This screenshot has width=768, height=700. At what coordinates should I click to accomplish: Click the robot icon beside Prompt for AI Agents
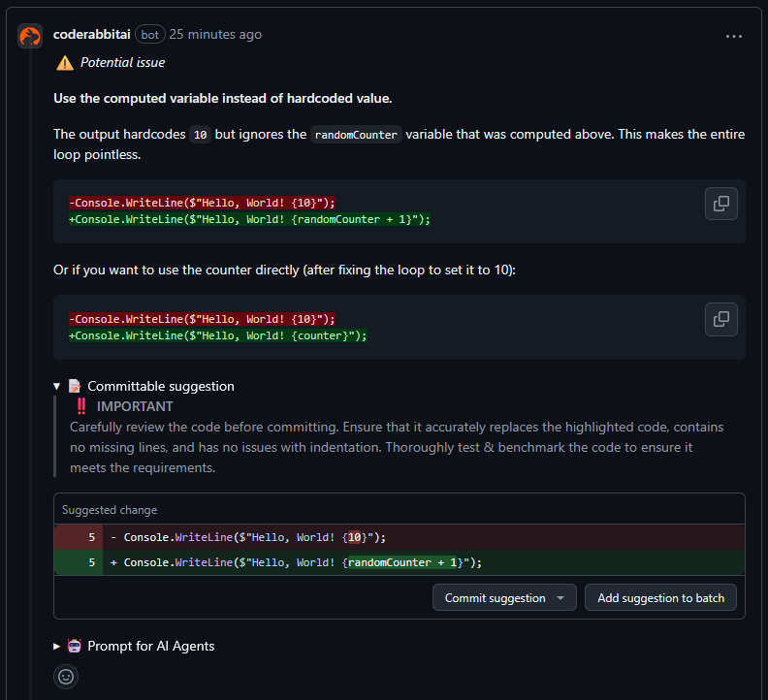click(75, 646)
